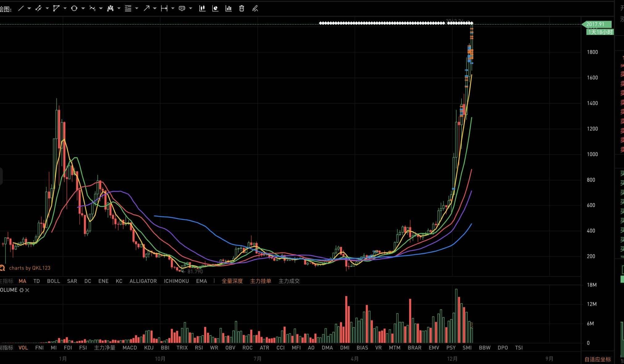Image resolution: width=624 pixels, height=364 pixels.
Task: Toggle the 全量深度 overlay
Action: (232, 281)
